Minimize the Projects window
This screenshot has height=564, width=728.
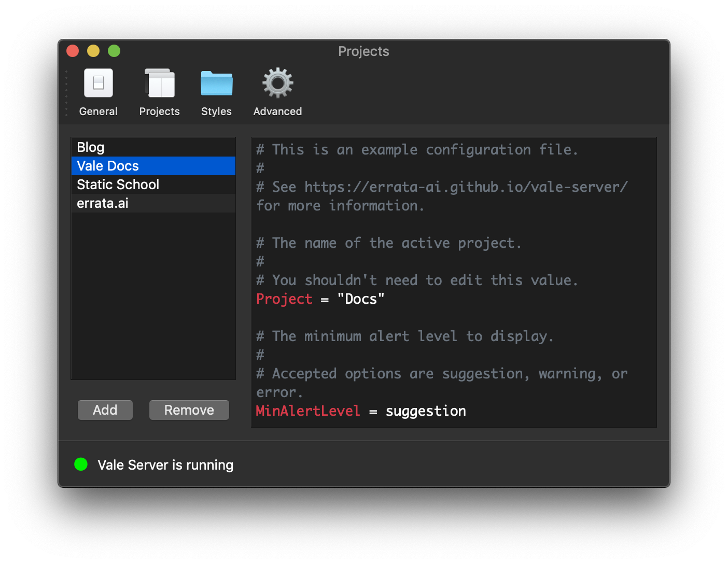(x=93, y=51)
